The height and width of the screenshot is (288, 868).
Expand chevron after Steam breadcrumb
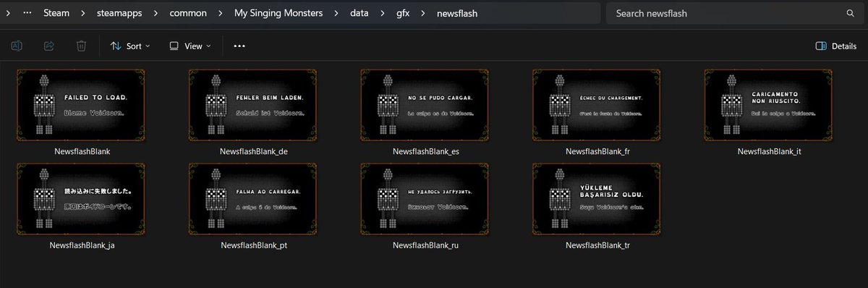[83, 13]
